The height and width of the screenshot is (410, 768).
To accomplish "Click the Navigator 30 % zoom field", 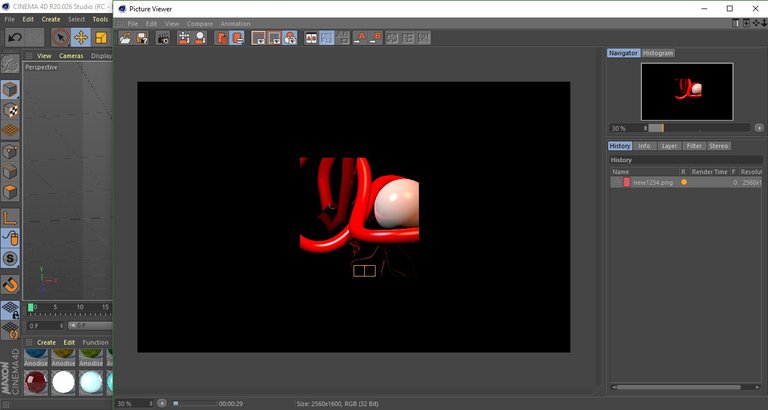I will (628, 128).
